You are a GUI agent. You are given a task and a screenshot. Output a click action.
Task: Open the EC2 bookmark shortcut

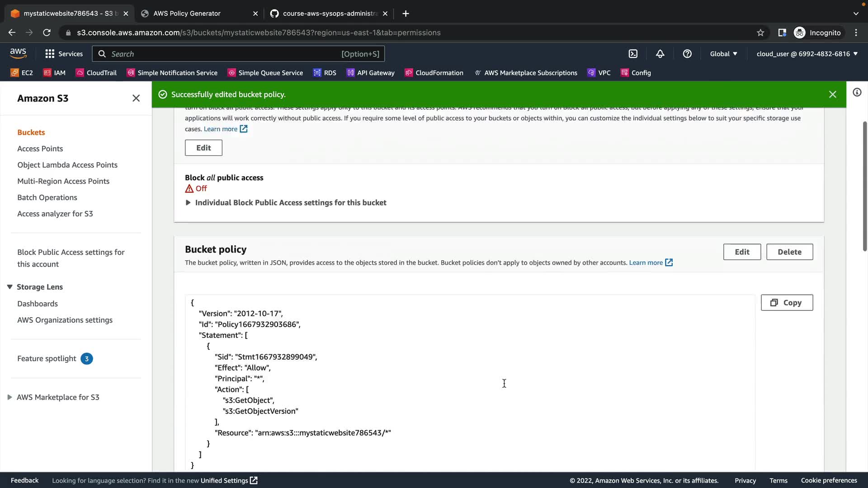point(21,73)
